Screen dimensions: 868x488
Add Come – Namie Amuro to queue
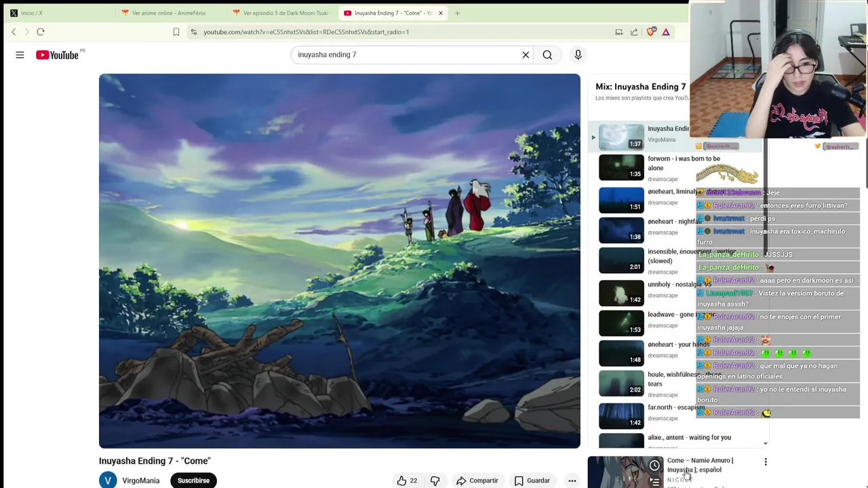point(654,482)
